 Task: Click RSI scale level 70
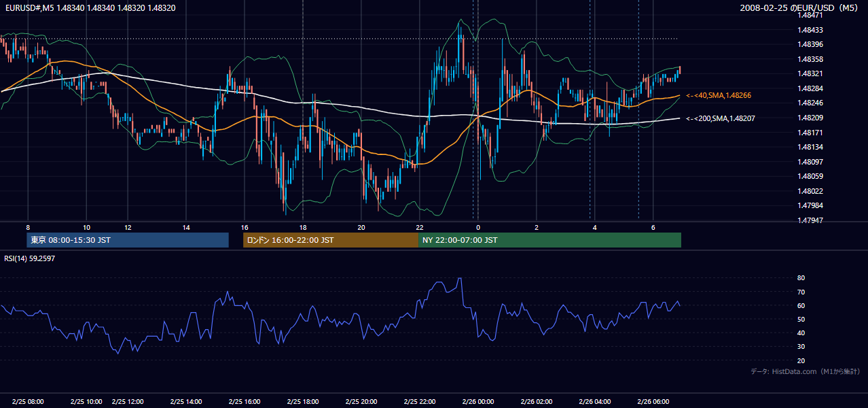click(801, 292)
